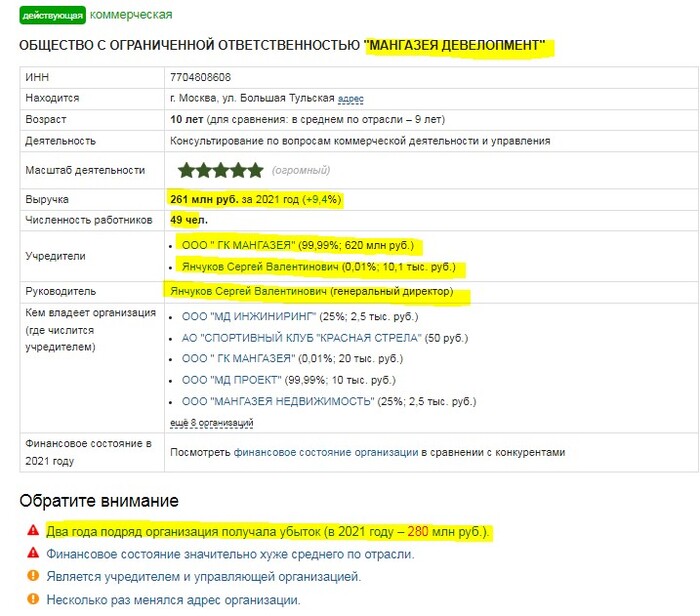Click the '(огромный)' scale label
Image resolution: width=700 pixels, height=616 pixels.
coord(301,170)
